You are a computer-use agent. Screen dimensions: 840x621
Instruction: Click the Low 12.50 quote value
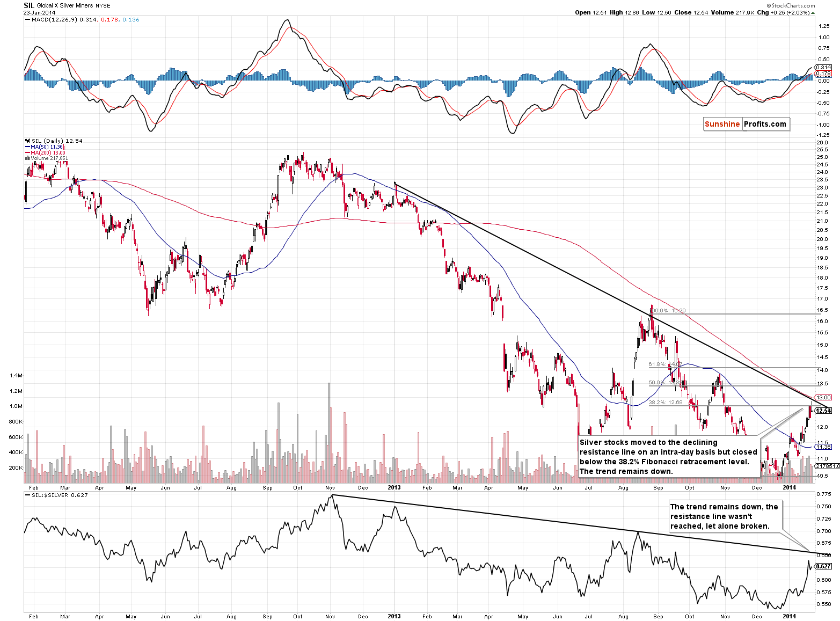[x=657, y=12]
